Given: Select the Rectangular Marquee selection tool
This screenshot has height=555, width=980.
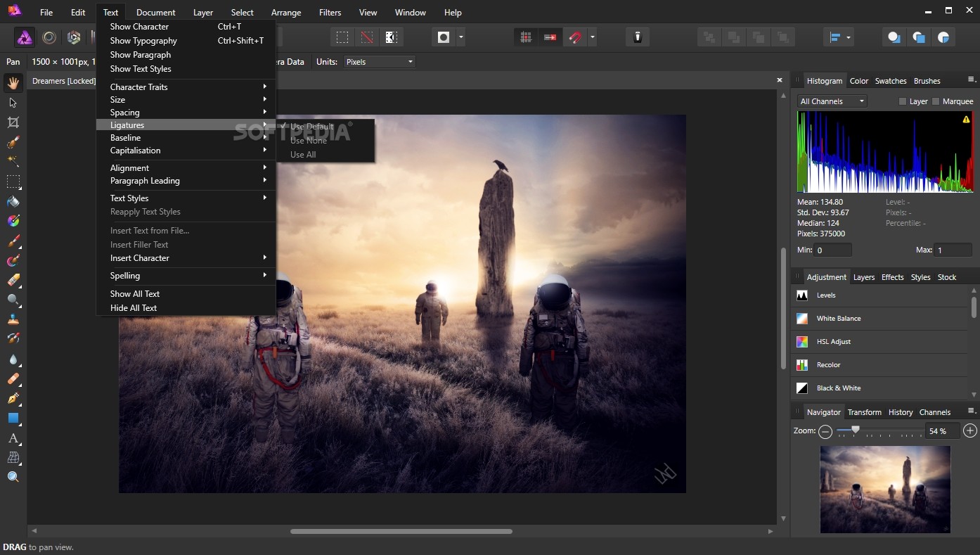Looking at the screenshot, I should (13, 182).
